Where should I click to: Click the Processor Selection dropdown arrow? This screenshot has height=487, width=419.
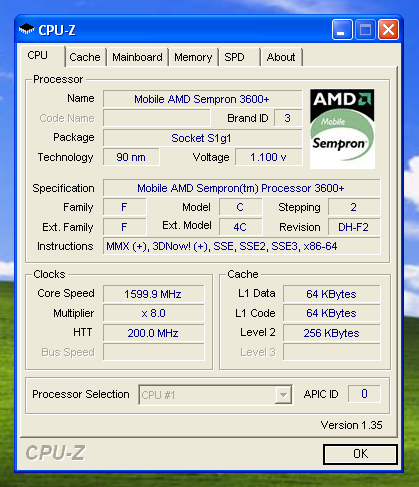[x=283, y=395]
